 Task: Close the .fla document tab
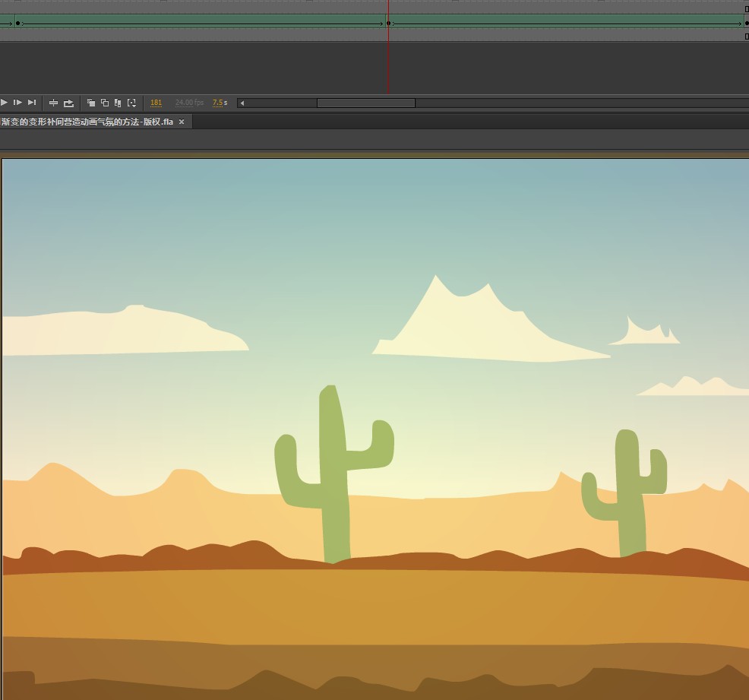click(x=182, y=122)
